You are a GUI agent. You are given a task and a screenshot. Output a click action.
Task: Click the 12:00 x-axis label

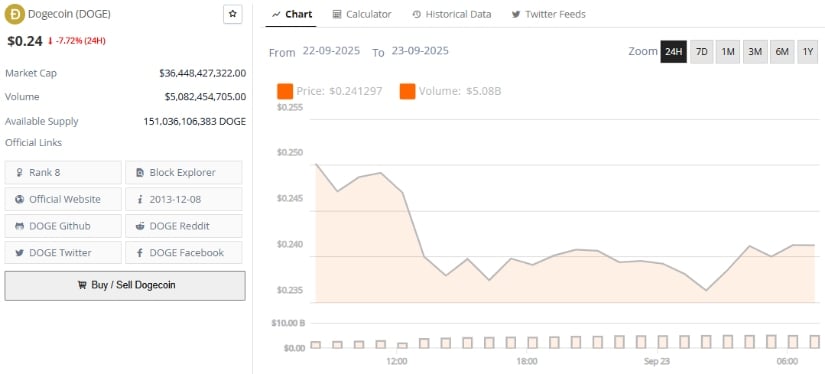[x=396, y=361]
